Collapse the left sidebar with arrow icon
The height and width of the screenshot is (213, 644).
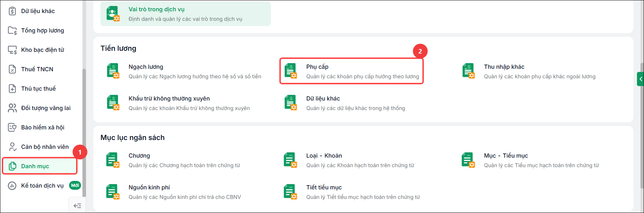[x=77, y=206]
